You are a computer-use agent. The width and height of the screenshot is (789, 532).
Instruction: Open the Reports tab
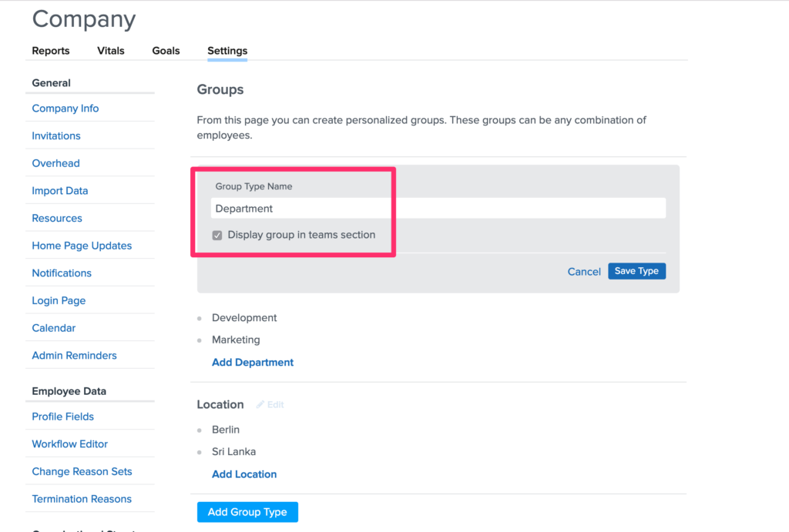point(51,51)
